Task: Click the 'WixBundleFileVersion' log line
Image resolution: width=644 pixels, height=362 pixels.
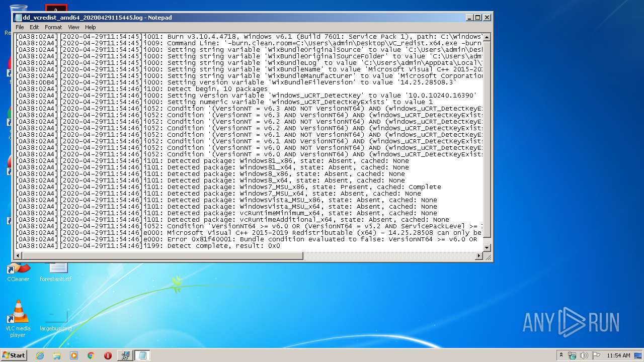Action: point(235,82)
